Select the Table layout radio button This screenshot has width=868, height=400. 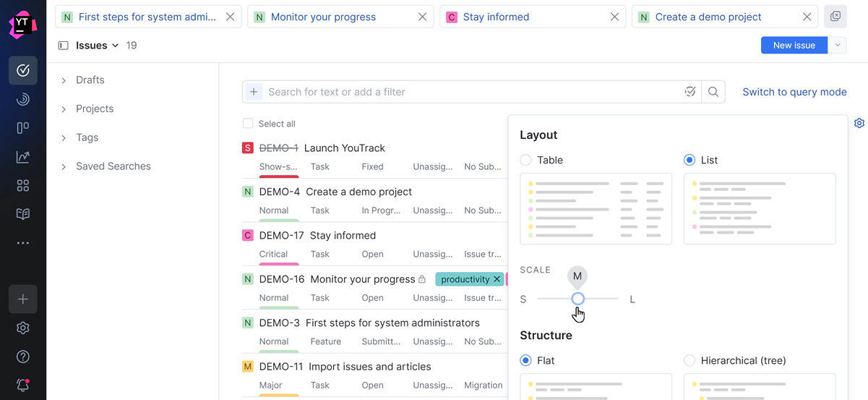pos(526,160)
